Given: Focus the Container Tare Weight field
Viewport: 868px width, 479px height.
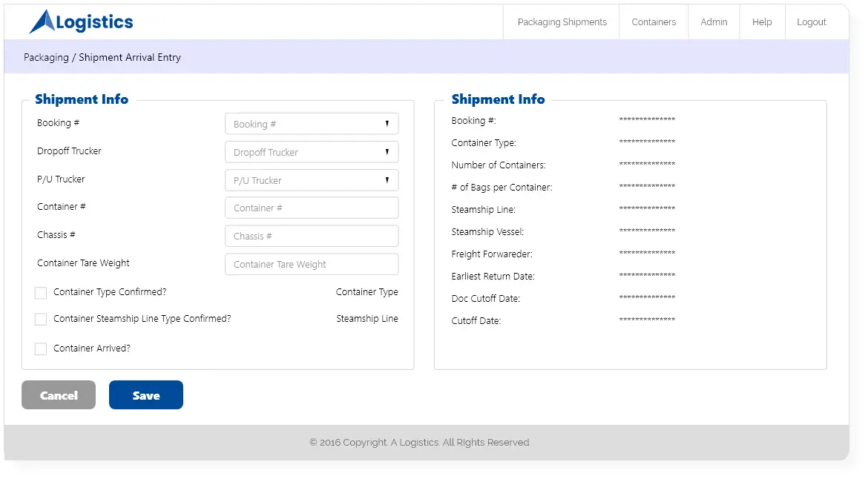Looking at the screenshot, I should point(312,265).
